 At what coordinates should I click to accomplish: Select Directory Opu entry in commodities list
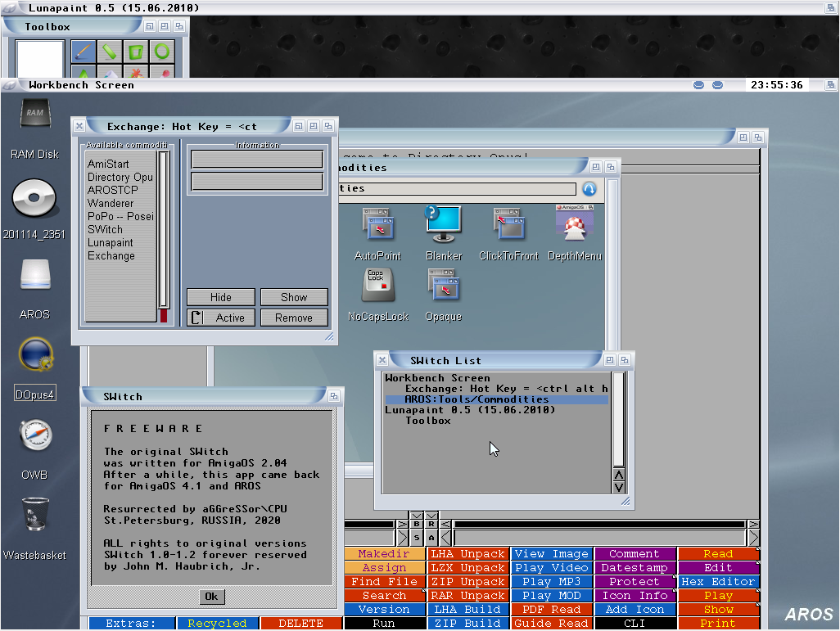[120, 177]
